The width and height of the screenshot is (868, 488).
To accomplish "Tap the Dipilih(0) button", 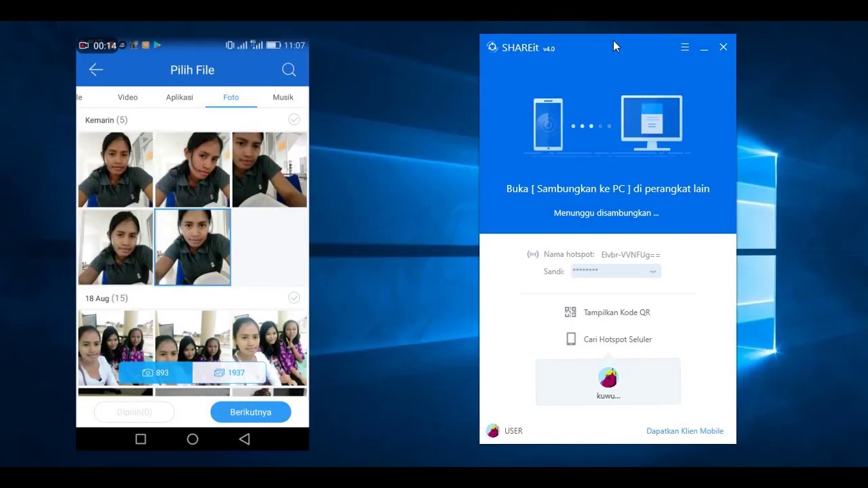I will [x=134, y=412].
